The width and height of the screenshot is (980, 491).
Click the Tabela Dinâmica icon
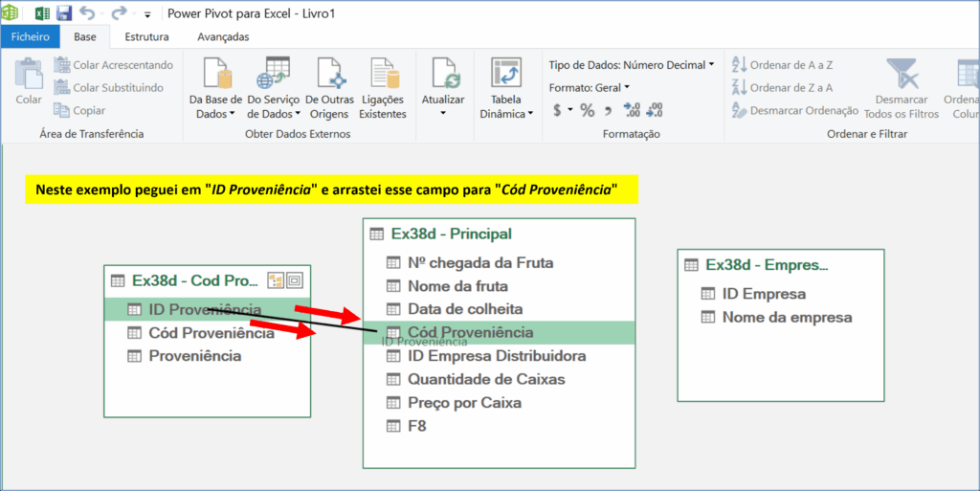[505, 75]
